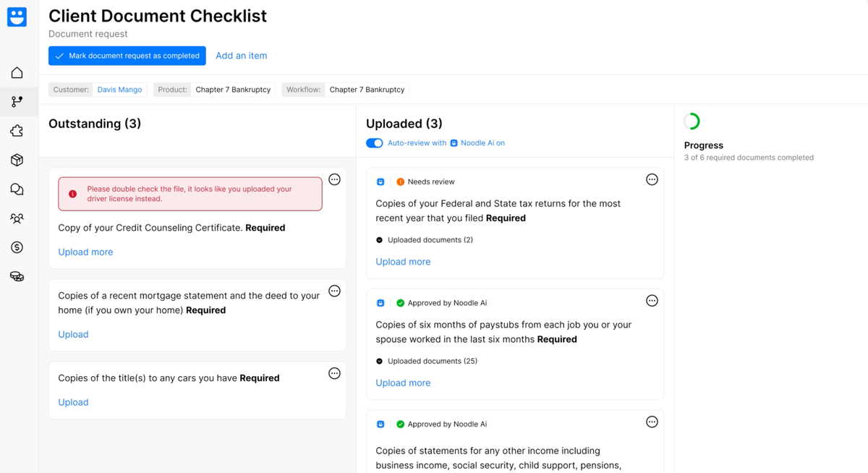Open options menu for mortgage statement item
868x473 pixels.
click(x=334, y=291)
